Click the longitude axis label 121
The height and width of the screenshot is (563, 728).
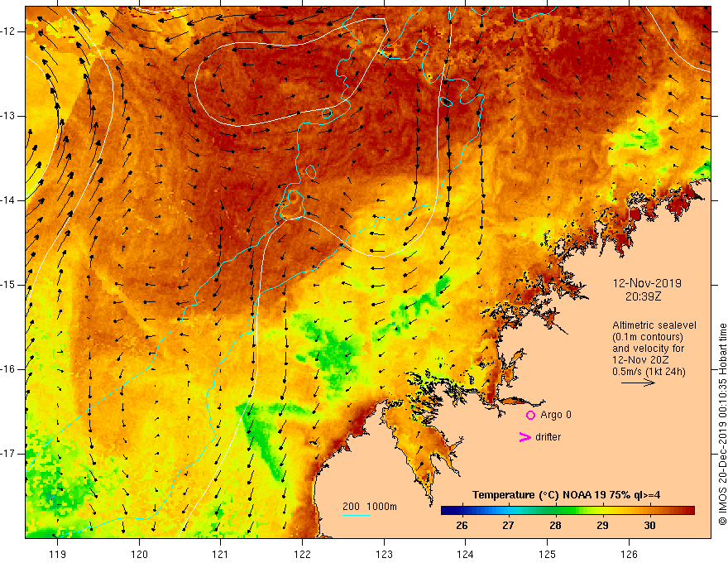pos(221,554)
